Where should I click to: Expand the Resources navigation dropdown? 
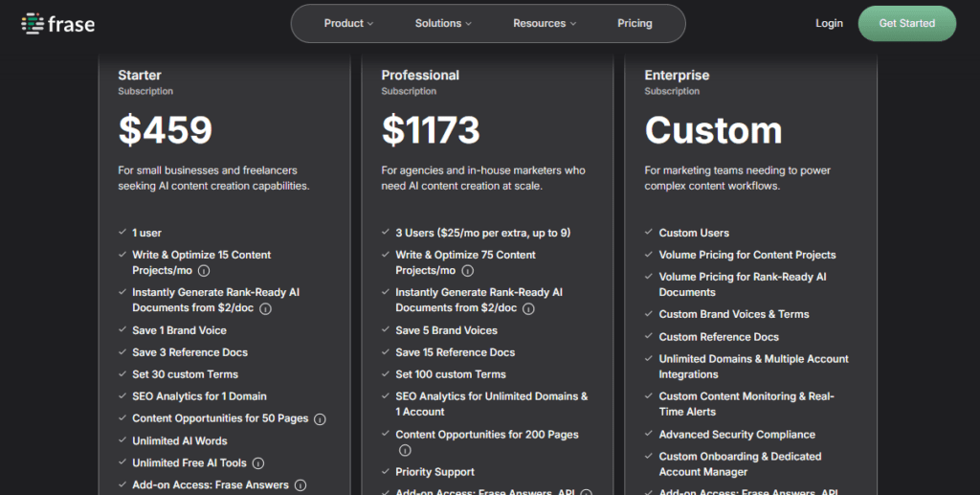tap(545, 24)
